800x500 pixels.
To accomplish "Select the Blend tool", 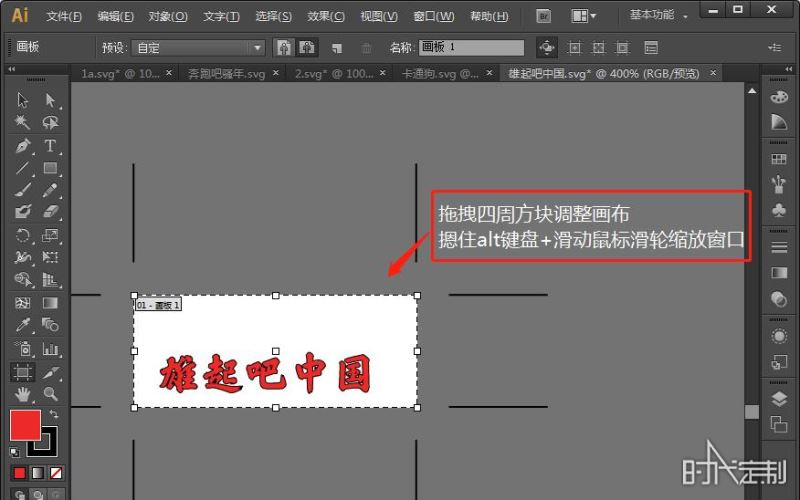I will 50,324.
